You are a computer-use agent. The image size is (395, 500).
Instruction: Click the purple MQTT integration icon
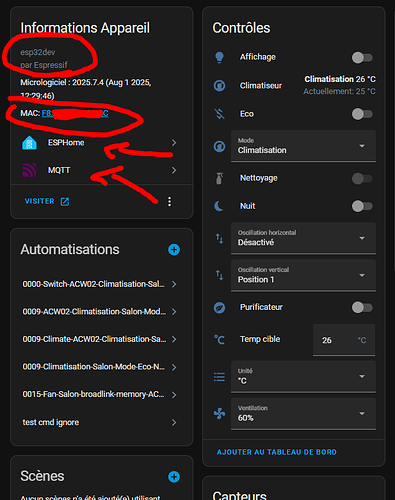[x=29, y=170]
